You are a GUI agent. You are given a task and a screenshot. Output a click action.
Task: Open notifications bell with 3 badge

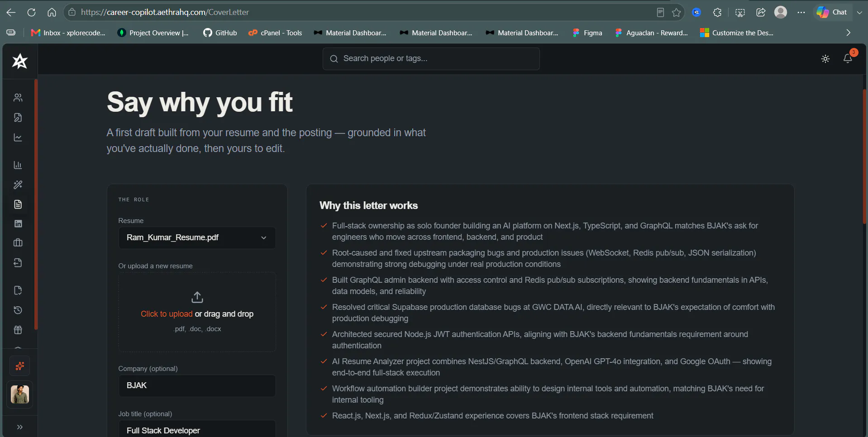848,58
